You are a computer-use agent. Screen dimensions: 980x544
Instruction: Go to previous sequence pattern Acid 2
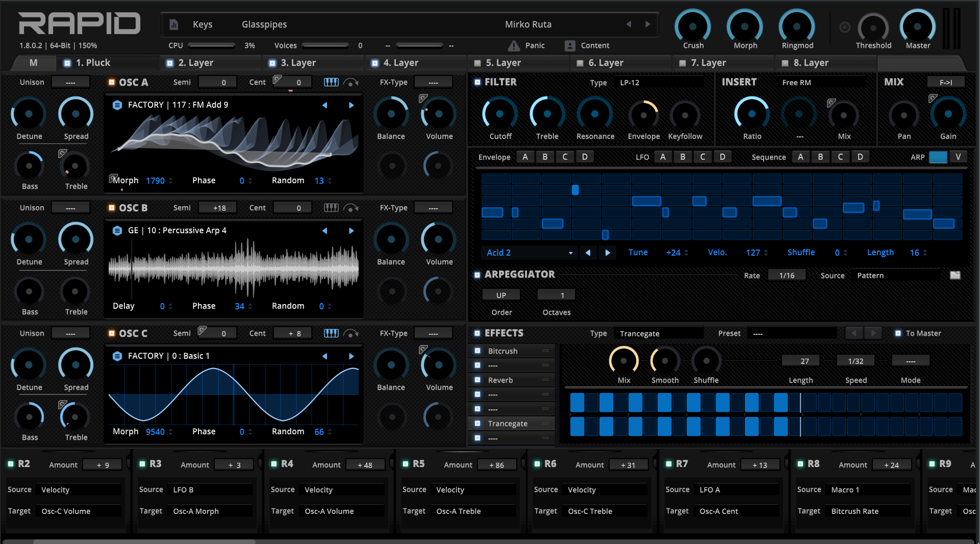click(x=588, y=253)
